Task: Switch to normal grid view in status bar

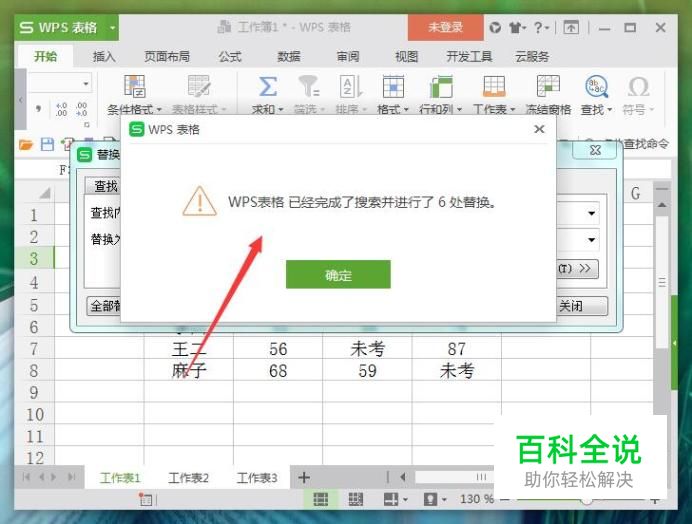Action: point(320,499)
